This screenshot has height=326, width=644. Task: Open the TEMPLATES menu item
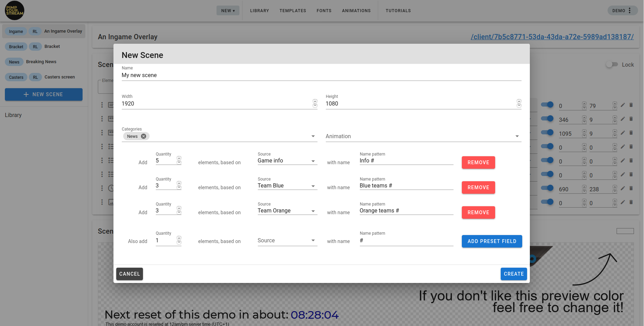point(293,11)
